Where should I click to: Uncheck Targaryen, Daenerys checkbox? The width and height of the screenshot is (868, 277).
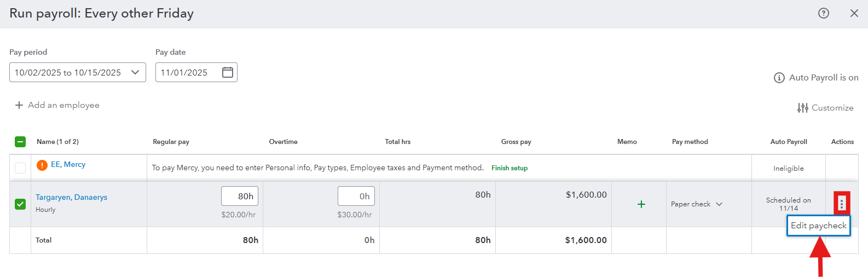coord(20,204)
